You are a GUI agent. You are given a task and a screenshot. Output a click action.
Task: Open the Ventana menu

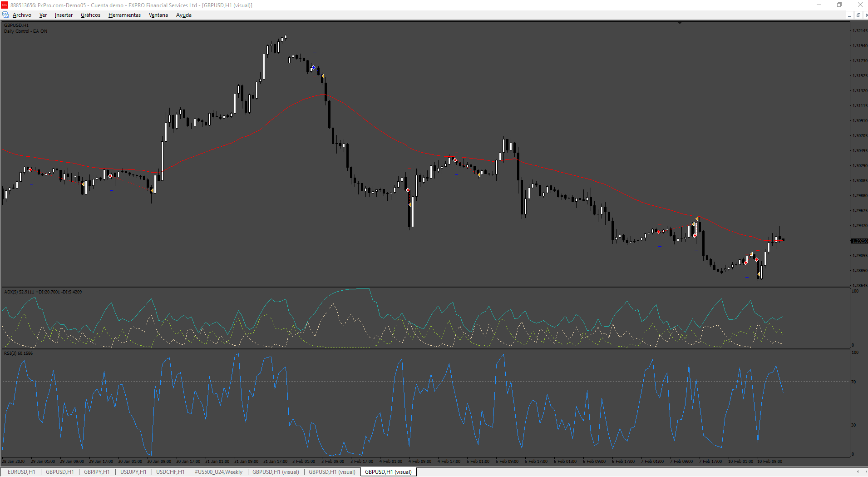tap(158, 15)
